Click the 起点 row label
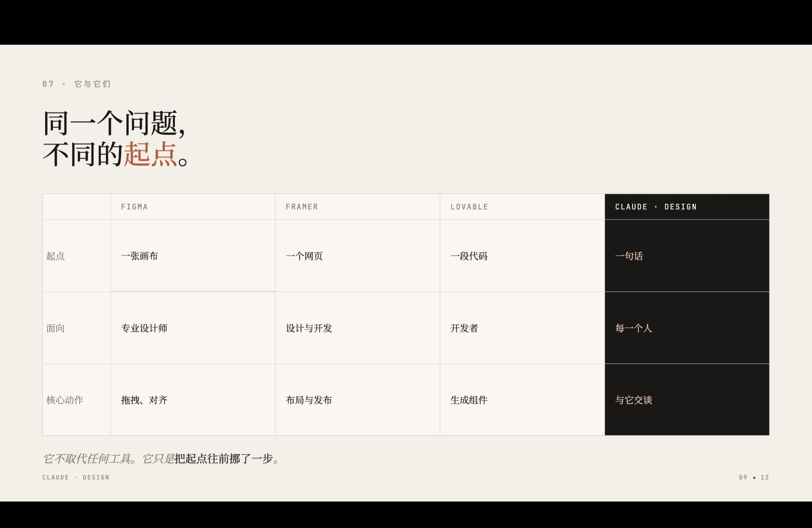Viewport: 812px width, 528px height. (56, 256)
